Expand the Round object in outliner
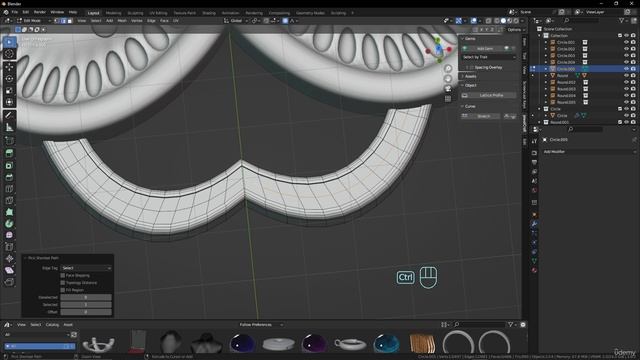The width and height of the screenshot is (640, 360). pos(546,76)
